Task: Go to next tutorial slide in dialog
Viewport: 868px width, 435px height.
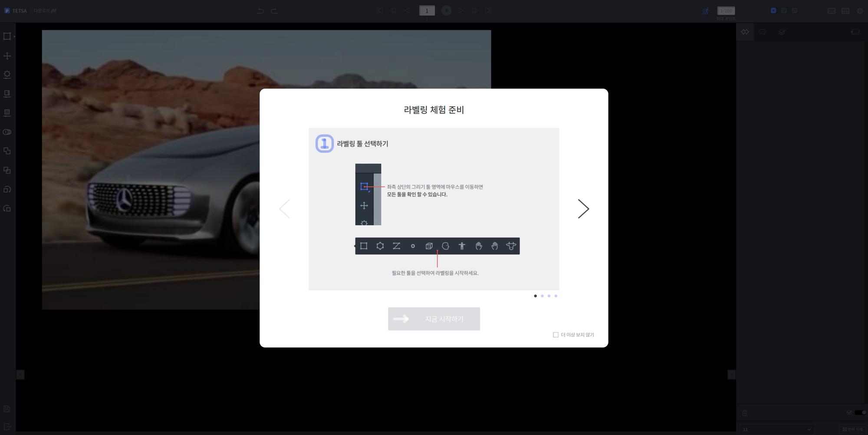Action: coord(583,209)
